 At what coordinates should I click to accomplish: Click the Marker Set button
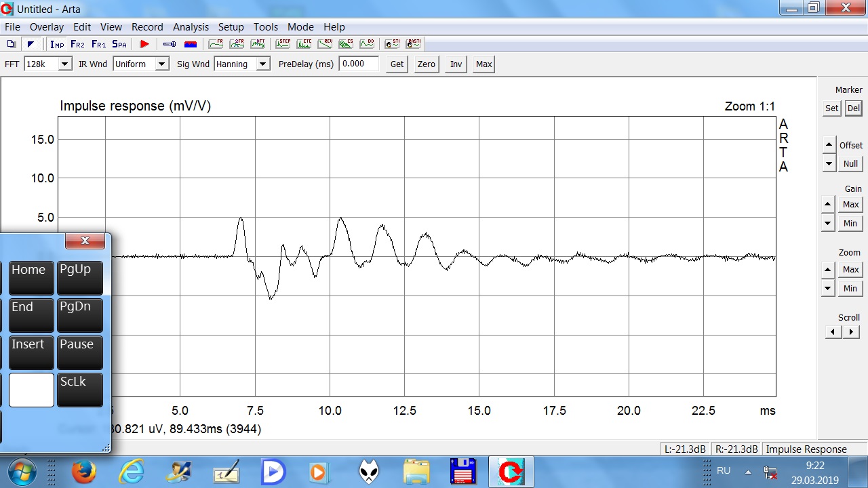click(832, 108)
